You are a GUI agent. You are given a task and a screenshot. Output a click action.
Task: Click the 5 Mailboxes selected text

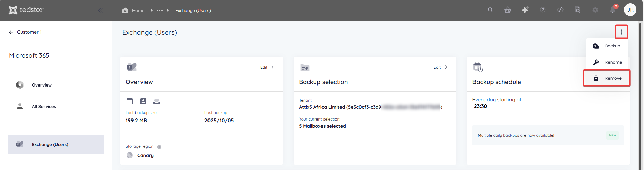tap(323, 126)
